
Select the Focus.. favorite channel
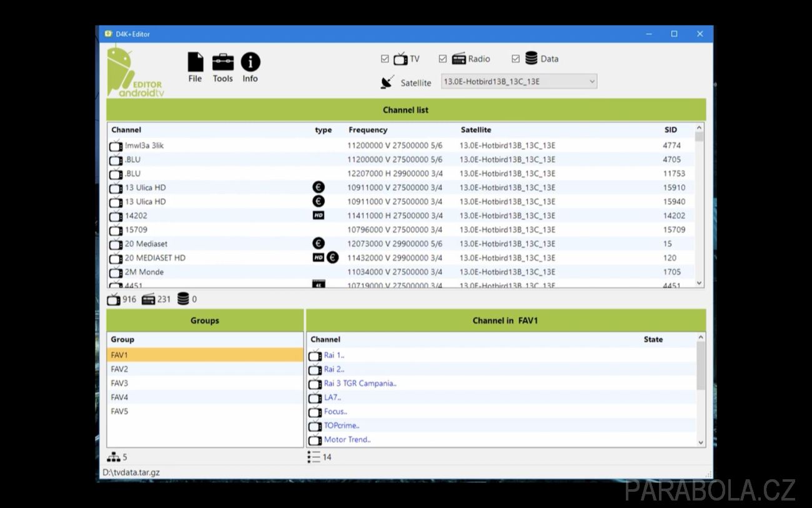click(501, 411)
